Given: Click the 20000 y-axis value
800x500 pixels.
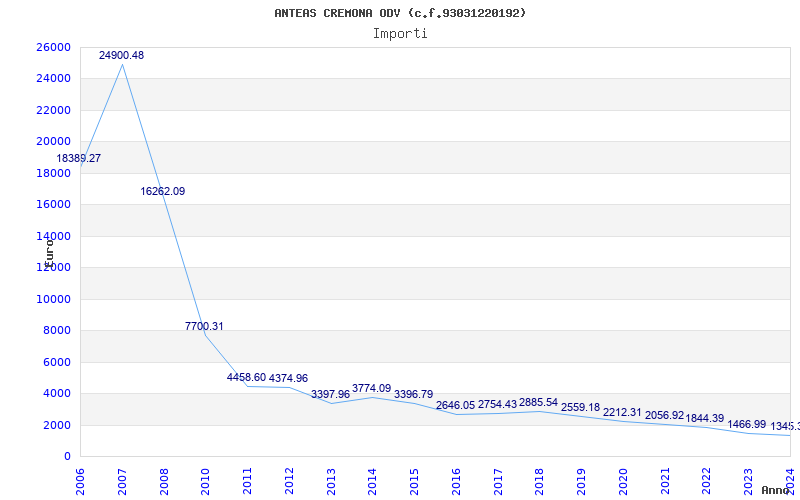Looking at the screenshot, I should point(54,141).
